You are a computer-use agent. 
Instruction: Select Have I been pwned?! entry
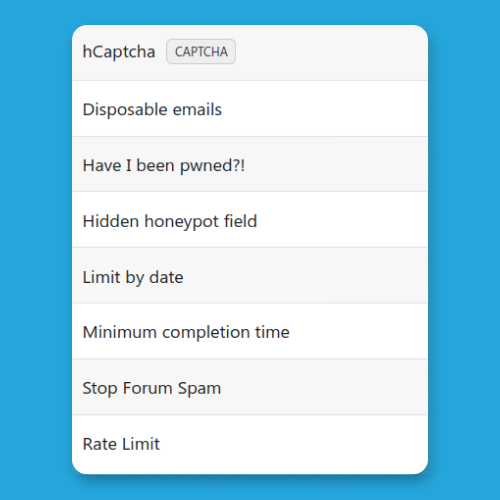pyautogui.click(x=250, y=164)
